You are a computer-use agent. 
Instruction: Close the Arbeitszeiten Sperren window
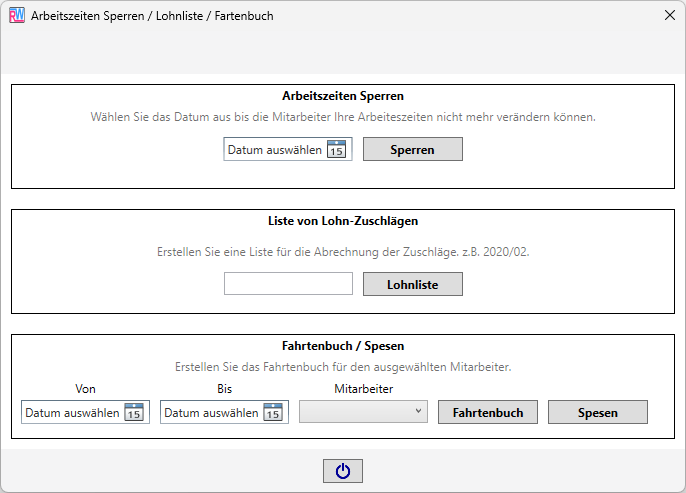tap(669, 16)
